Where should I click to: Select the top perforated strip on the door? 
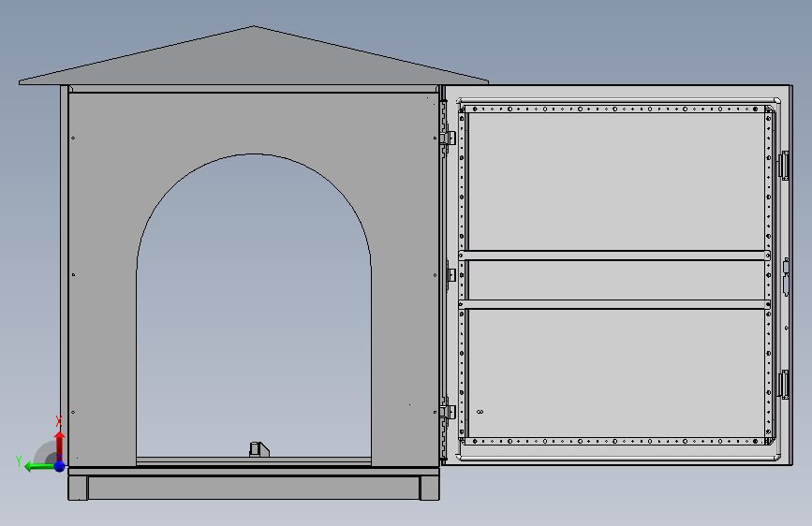pyautogui.click(x=614, y=110)
